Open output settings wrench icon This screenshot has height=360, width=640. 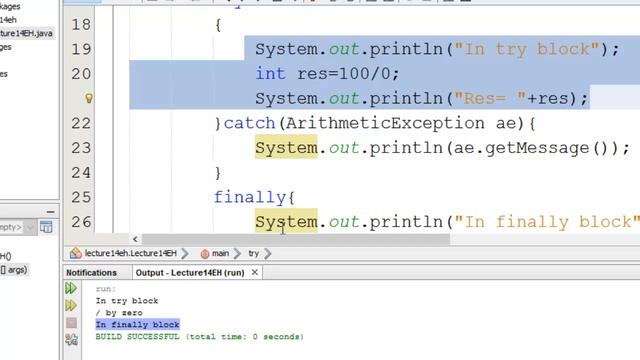(71, 339)
